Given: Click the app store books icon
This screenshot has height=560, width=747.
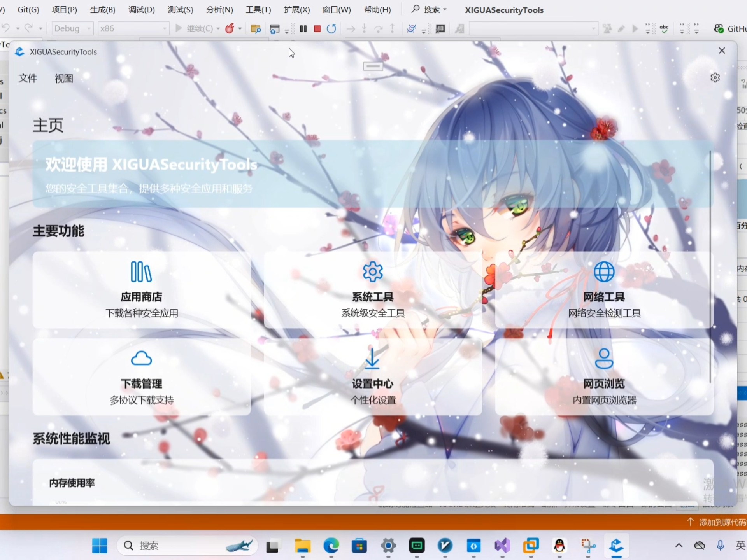Looking at the screenshot, I should (141, 272).
